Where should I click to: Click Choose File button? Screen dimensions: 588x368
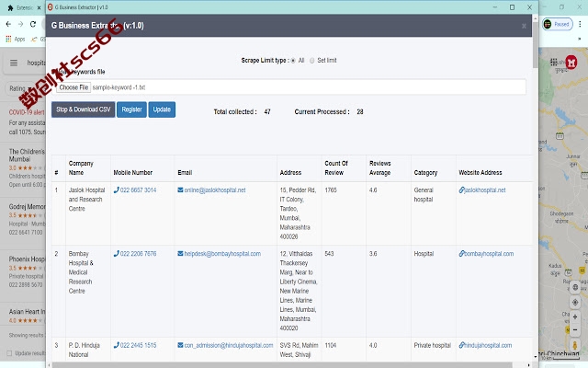[73, 87]
